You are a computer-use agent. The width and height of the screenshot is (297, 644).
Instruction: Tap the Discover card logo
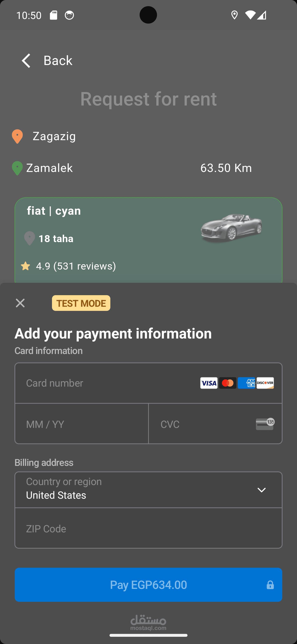(265, 383)
